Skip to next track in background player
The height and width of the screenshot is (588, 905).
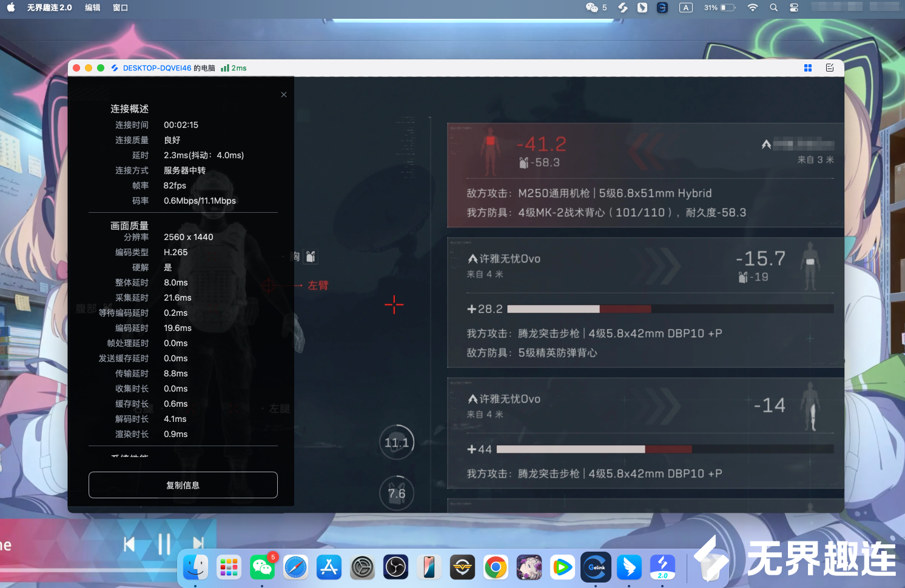198,544
